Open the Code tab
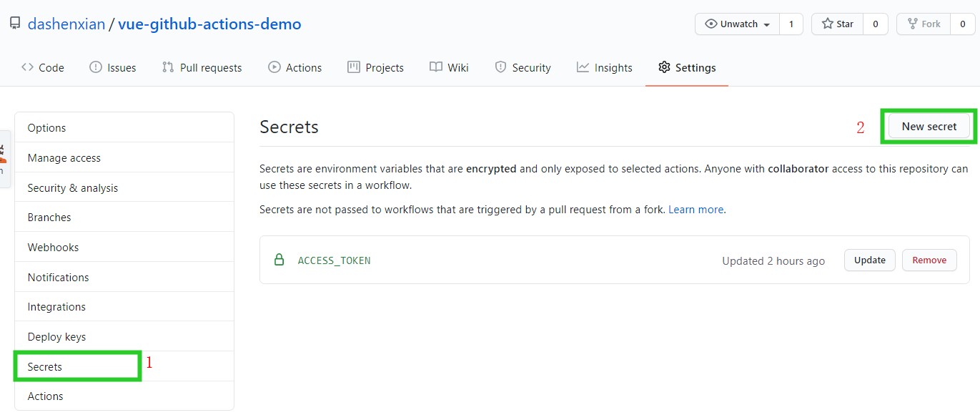This screenshot has width=980, height=415. (x=43, y=67)
